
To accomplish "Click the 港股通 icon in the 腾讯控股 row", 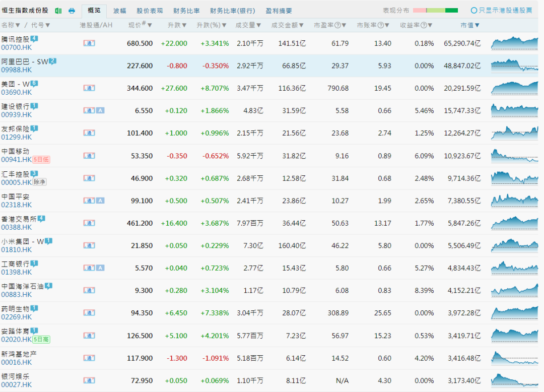I will coord(89,43).
